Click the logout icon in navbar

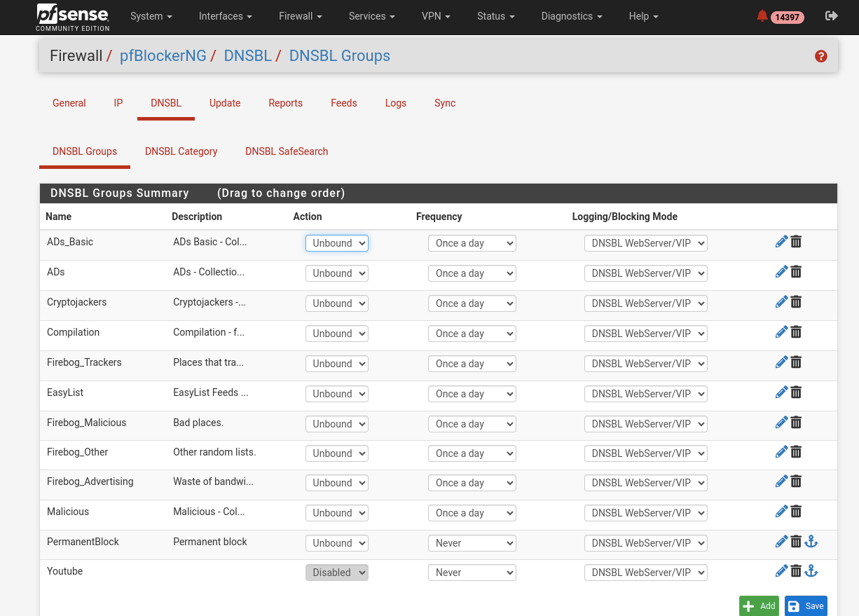click(x=832, y=16)
